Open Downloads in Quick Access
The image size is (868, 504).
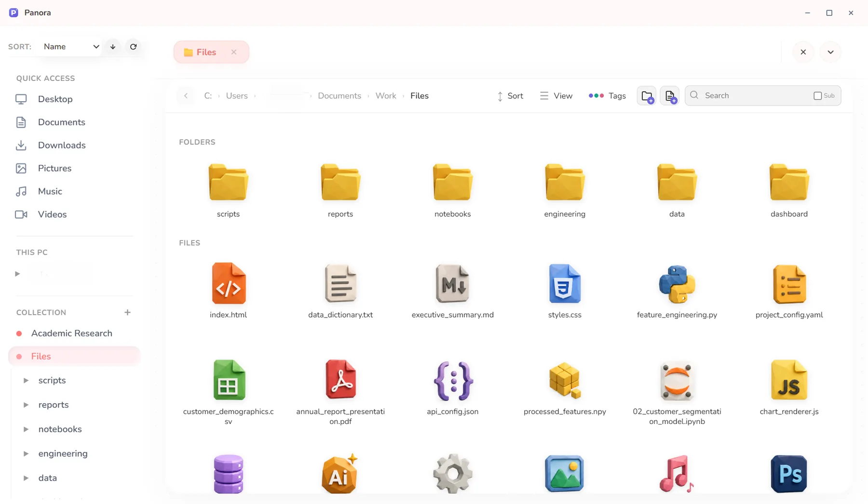pyautogui.click(x=62, y=145)
